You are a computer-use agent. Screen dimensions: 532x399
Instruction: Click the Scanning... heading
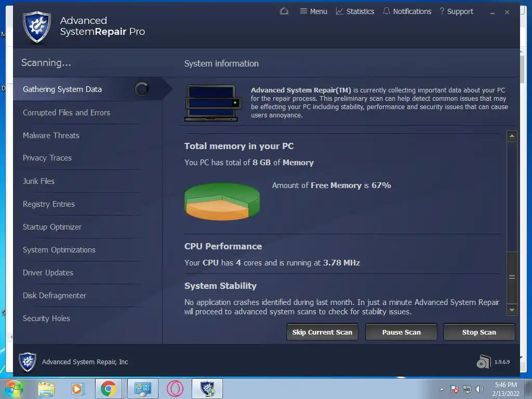[x=46, y=63]
